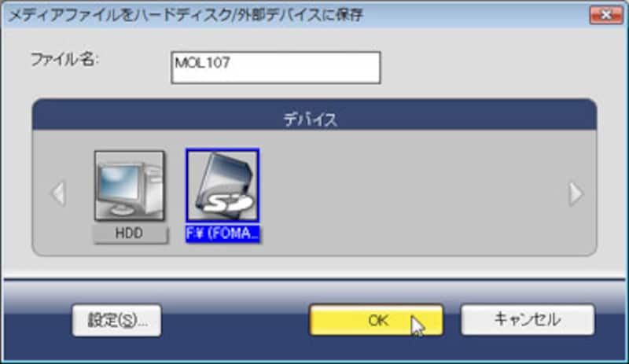This screenshot has width=629, height=364.
Task: Select the HDD computer icon
Action: [129, 186]
